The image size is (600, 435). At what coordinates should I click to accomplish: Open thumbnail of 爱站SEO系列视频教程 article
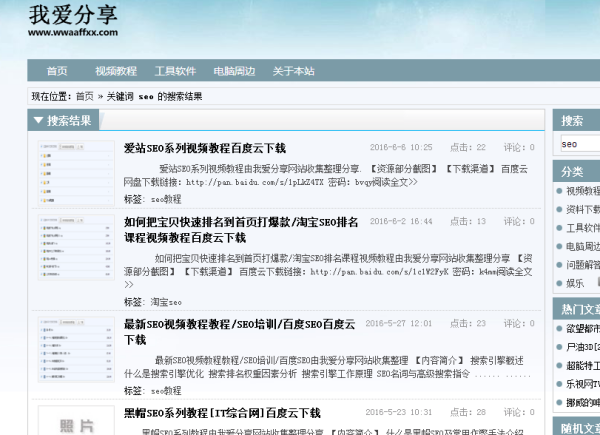coord(76,173)
